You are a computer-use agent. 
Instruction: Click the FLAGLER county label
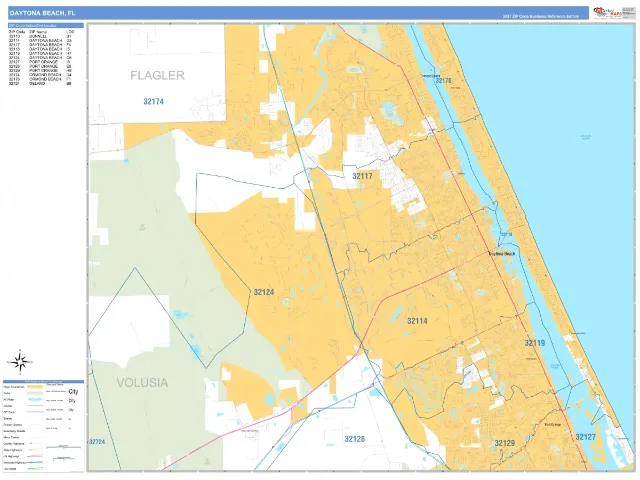point(157,75)
